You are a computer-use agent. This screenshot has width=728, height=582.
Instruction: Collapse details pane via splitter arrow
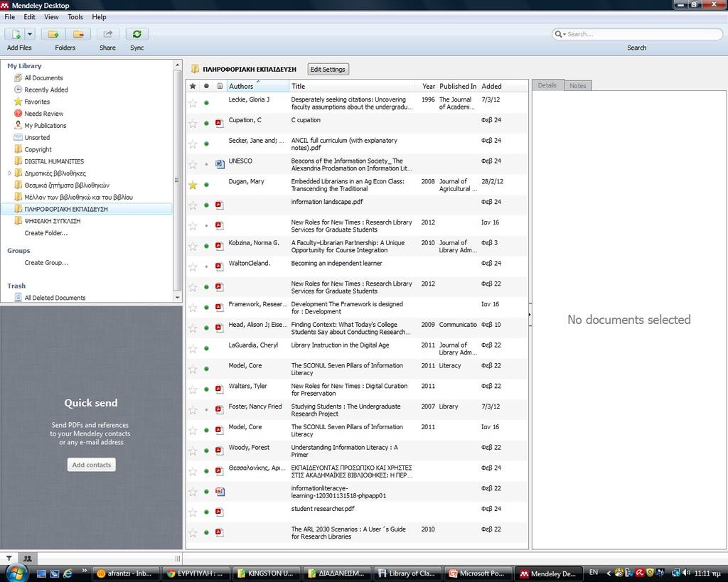click(530, 314)
